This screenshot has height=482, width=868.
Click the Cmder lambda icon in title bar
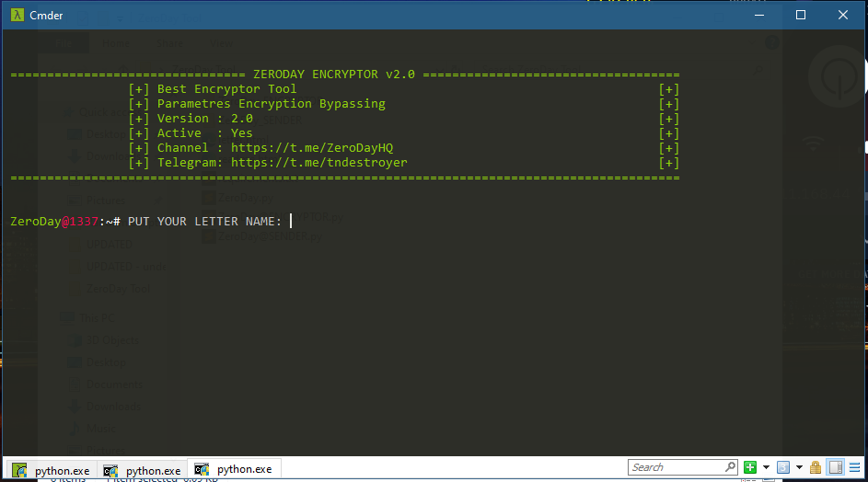[x=17, y=15]
